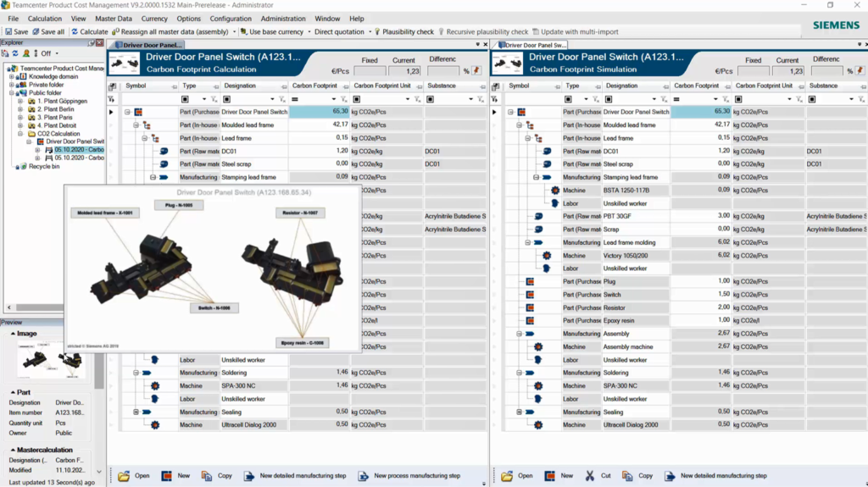The width and height of the screenshot is (868, 487).
Task: Expand the Knowledge domain tree node
Action: click(12, 76)
